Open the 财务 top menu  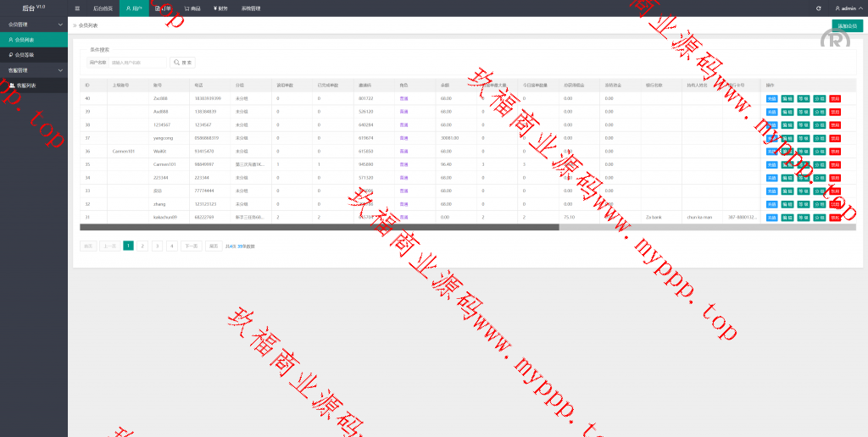point(220,8)
